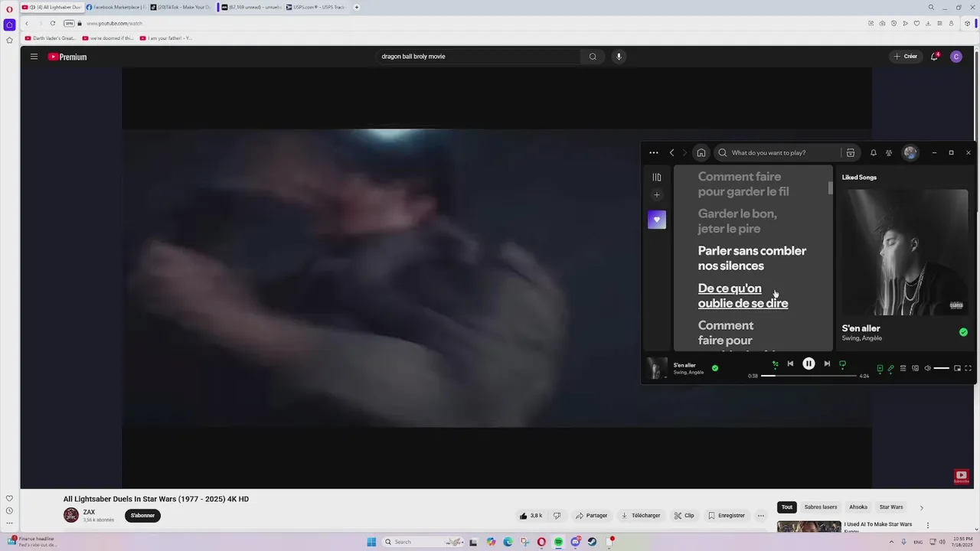
Task: Open Spotify Browse icon in search bar
Action: 851,153
